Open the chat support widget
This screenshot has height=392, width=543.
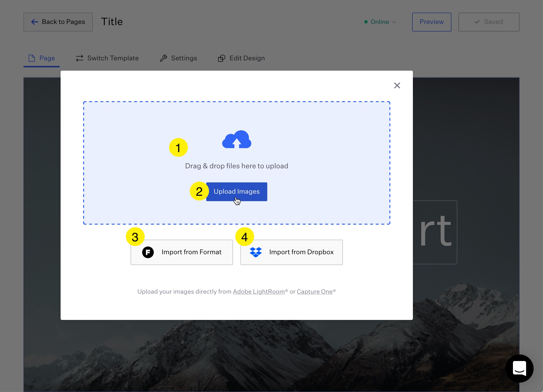point(519,368)
